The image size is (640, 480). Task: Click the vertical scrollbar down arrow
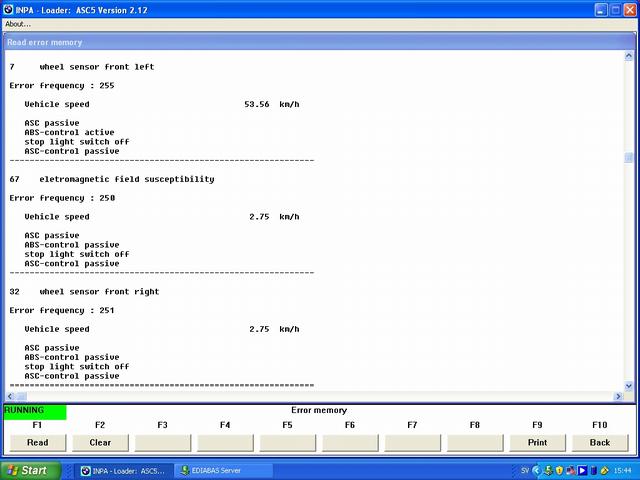pyautogui.click(x=629, y=386)
